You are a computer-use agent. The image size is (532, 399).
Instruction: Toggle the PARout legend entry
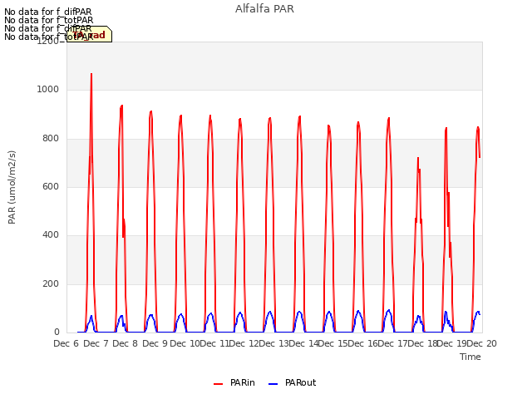click(292, 382)
